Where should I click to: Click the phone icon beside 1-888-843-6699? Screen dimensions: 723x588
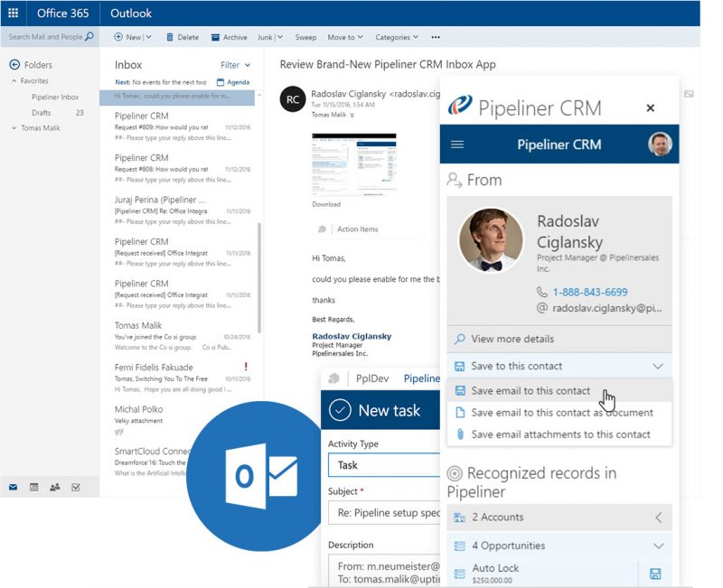541,292
